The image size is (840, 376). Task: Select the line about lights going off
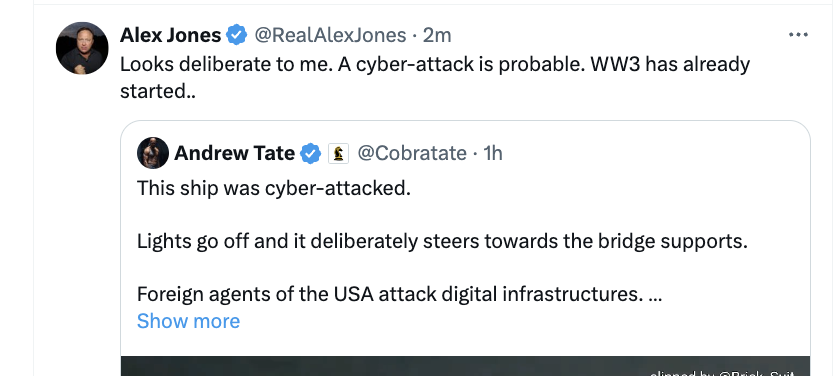(442, 242)
